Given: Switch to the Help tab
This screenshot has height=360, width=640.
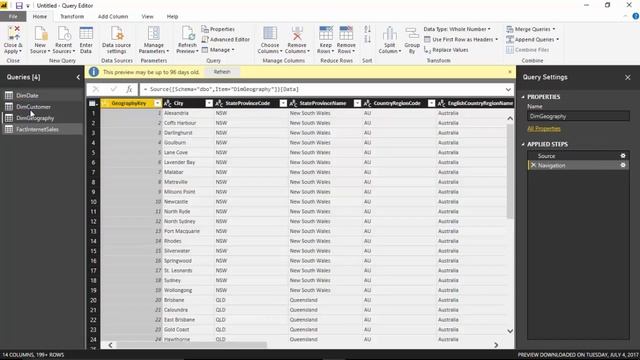Looking at the screenshot, I should pos(172,17).
